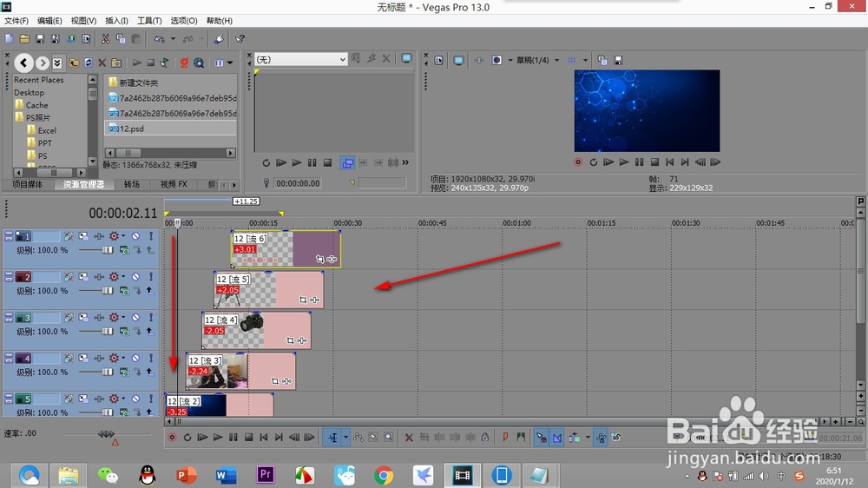Click the explorer delete X icon
This screenshot has height=488, width=868.
[x=102, y=63]
